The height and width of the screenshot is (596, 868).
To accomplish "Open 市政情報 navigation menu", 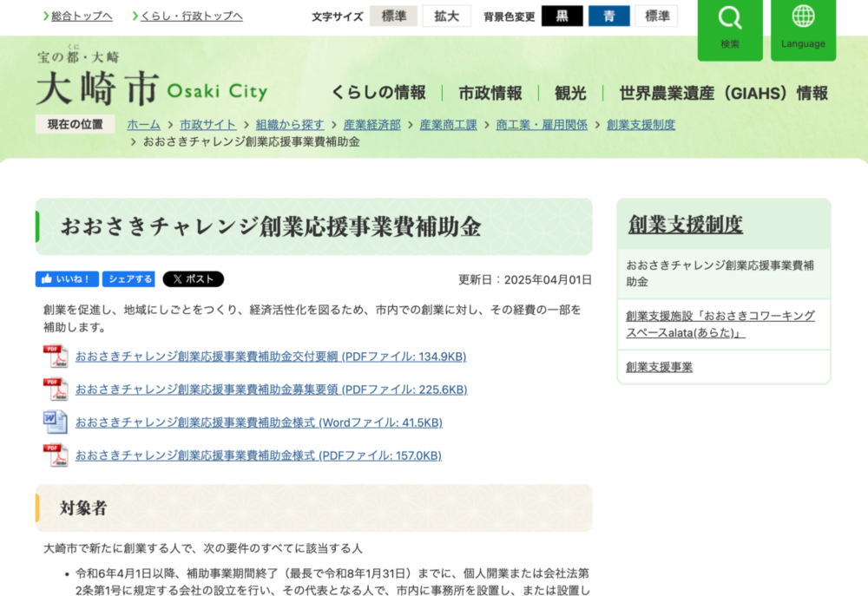I will coord(490,93).
